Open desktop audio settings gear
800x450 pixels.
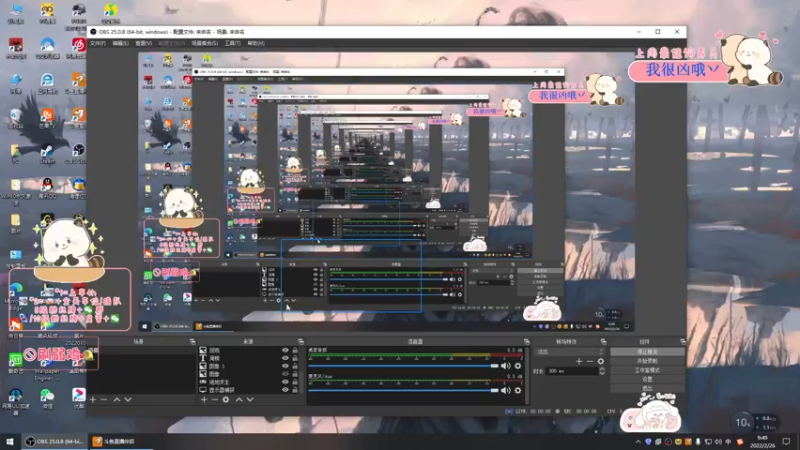pos(518,366)
